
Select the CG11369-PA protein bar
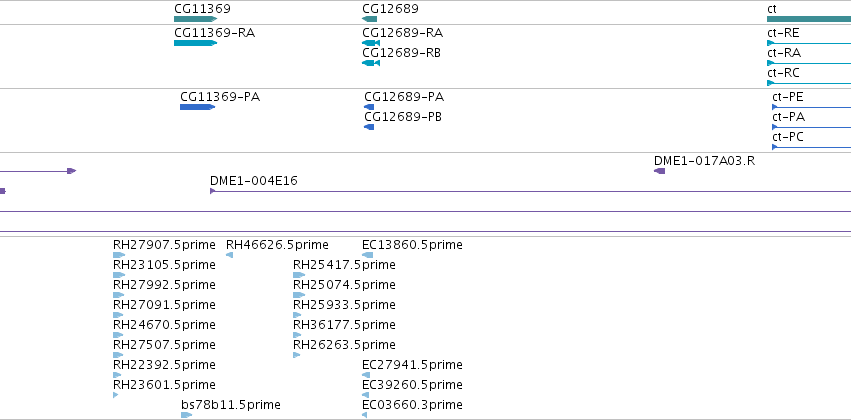(x=198, y=107)
